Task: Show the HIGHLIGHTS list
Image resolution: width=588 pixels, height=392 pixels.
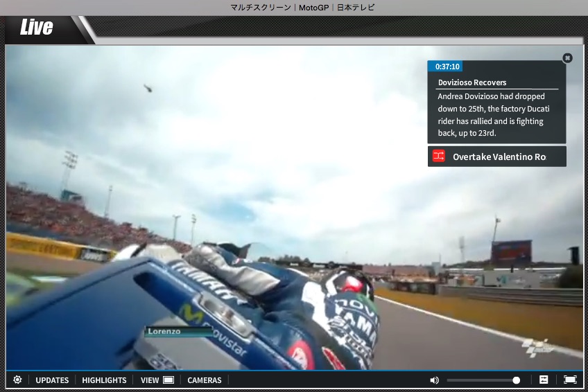Action: (104, 380)
